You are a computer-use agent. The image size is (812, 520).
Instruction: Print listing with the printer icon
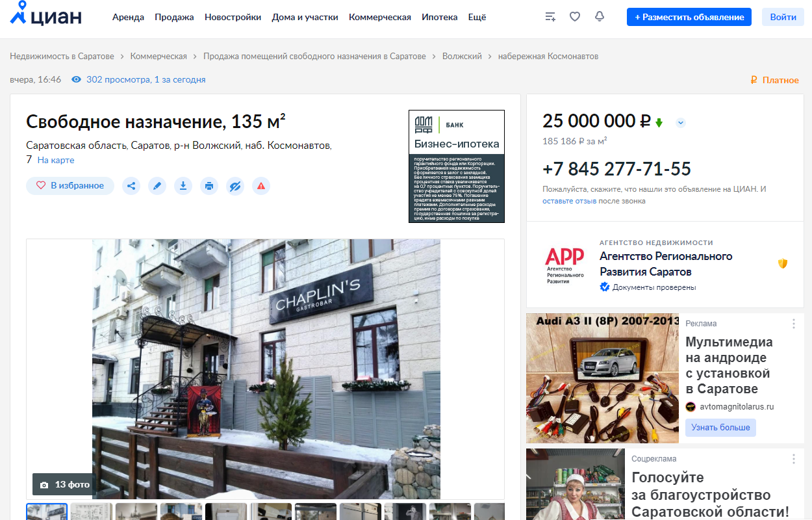[x=209, y=186]
